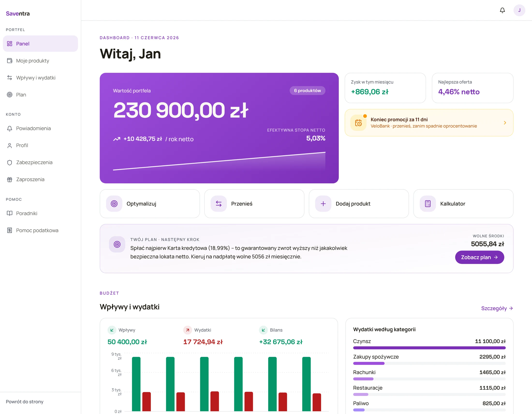Click the Wydatki red arrow icon
Screen dimensions: 532x414
(187, 330)
